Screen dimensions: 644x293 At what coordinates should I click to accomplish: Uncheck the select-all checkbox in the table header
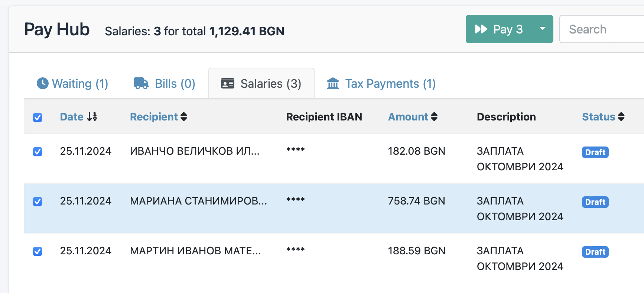pos(38,117)
